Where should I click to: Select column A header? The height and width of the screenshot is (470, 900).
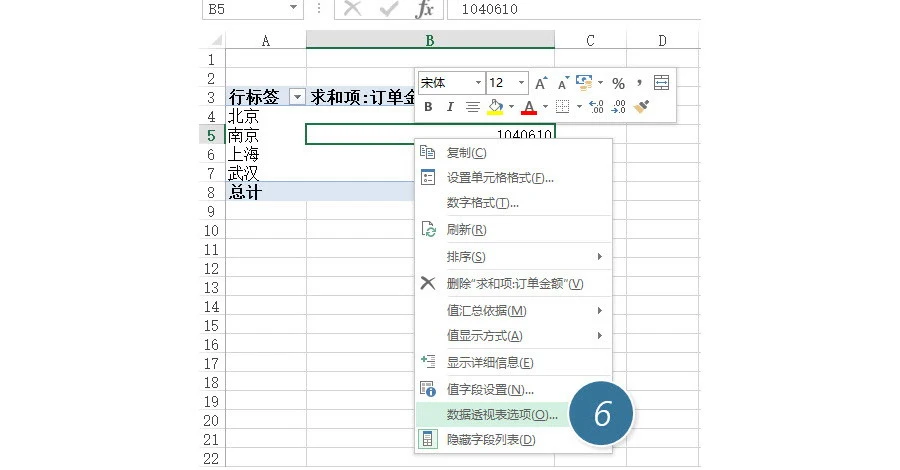click(x=266, y=41)
